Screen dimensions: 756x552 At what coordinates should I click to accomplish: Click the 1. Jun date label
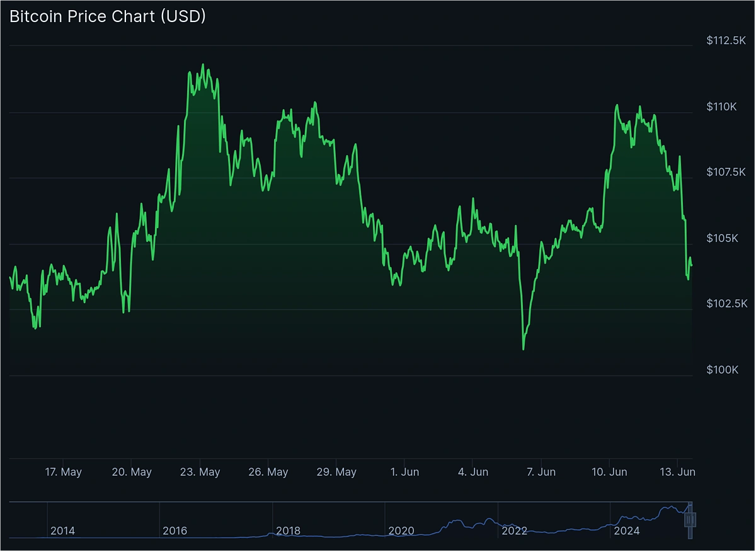[x=404, y=472]
